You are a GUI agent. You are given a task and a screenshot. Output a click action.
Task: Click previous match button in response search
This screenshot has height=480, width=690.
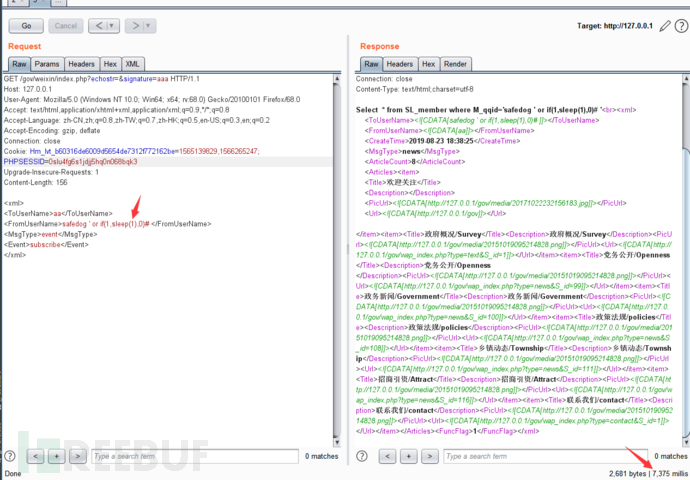[x=387, y=456]
